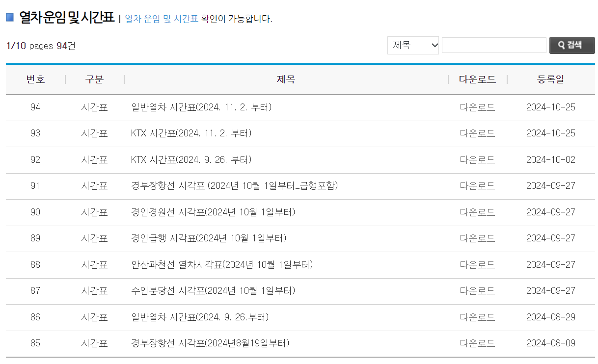
Task: Click date 2024-10-02 in row 92
Action: tap(550, 159)
